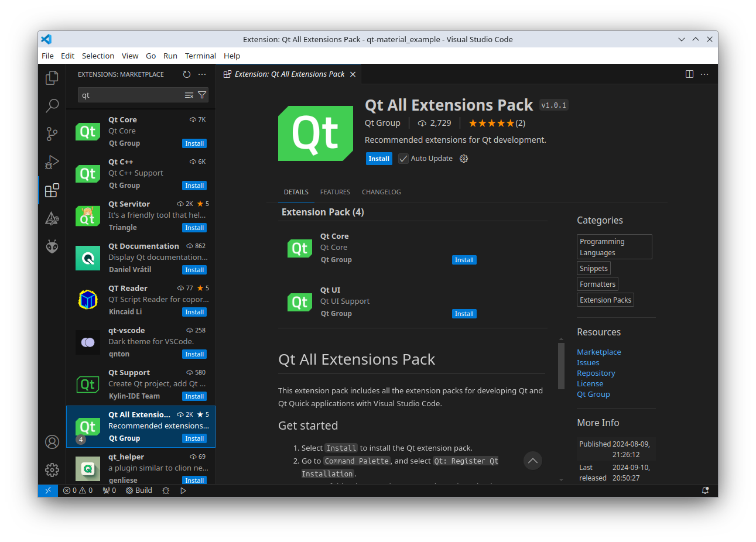Install the Qt All Extensions Pack from header
This screenshot has height=542, width=756.
pos(379,159)
